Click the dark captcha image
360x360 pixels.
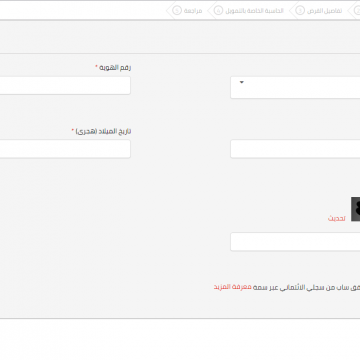pos(356,209)
